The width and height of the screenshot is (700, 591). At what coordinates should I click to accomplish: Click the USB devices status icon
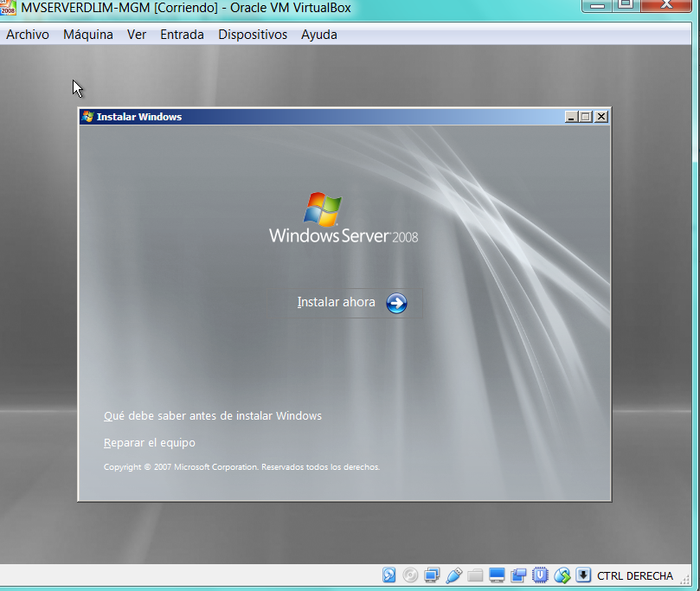coord(453,575)
